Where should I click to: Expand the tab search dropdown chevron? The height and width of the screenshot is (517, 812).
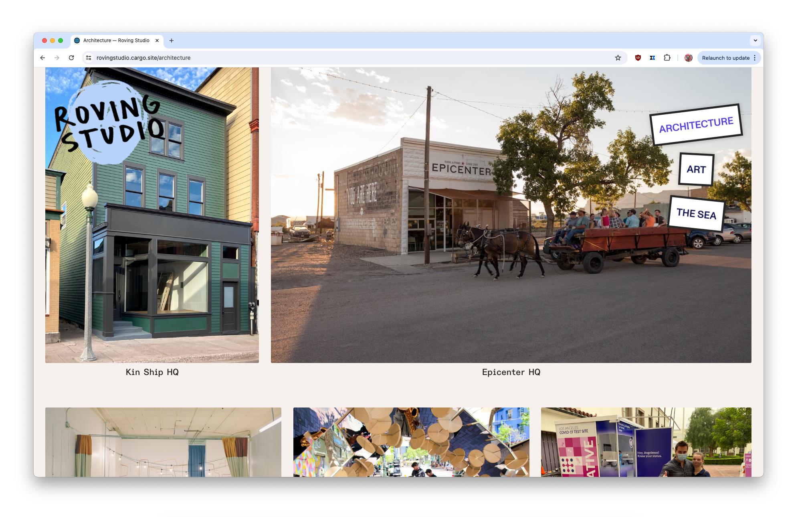point(755,41)
